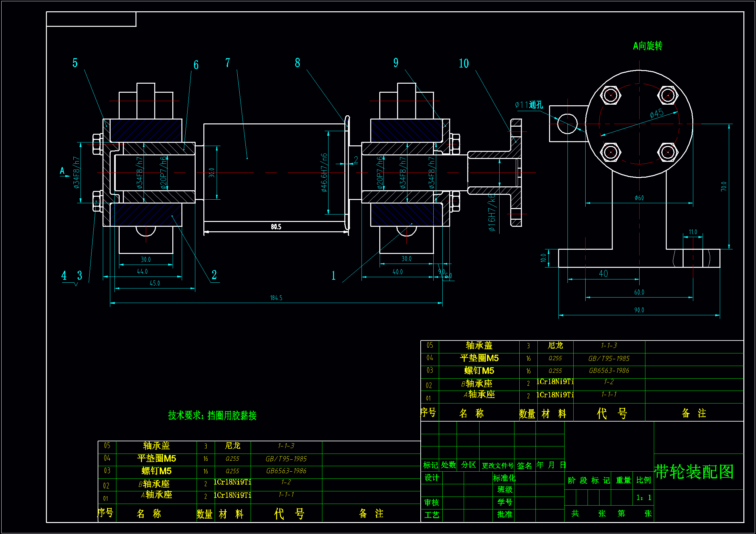756x534 pixels.
Task: Select the Ø45 bolt circle dimension
Action: pos(656,114)
